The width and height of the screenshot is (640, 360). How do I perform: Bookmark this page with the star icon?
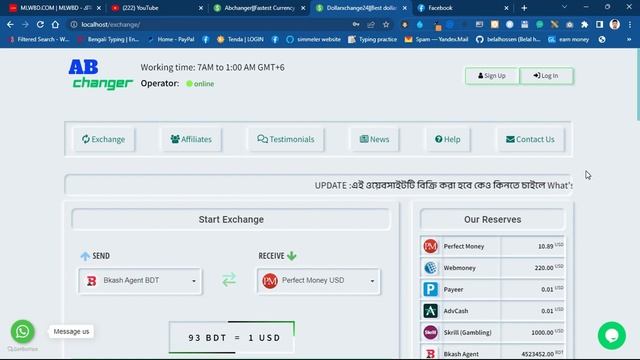386,24
